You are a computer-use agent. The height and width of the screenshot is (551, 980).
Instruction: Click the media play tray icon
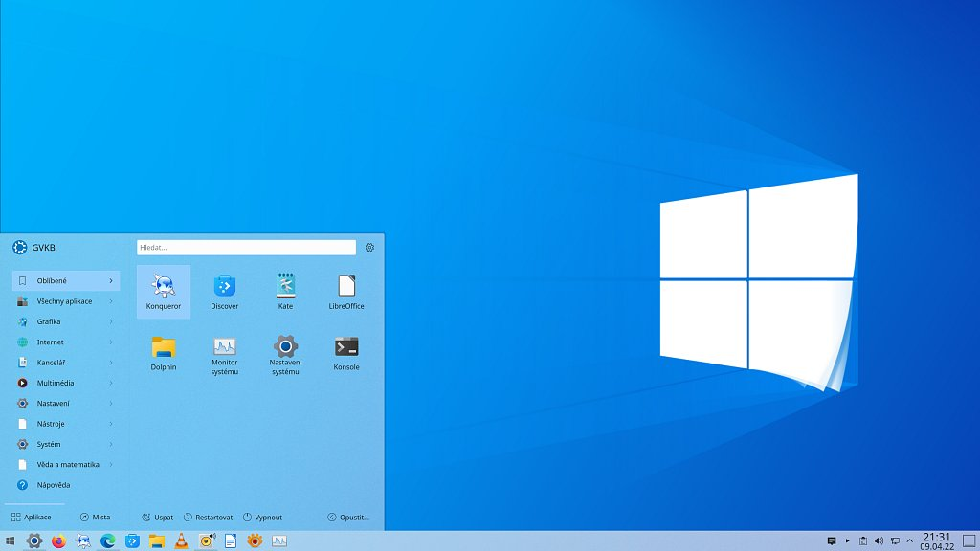click(x=848, y=541)
